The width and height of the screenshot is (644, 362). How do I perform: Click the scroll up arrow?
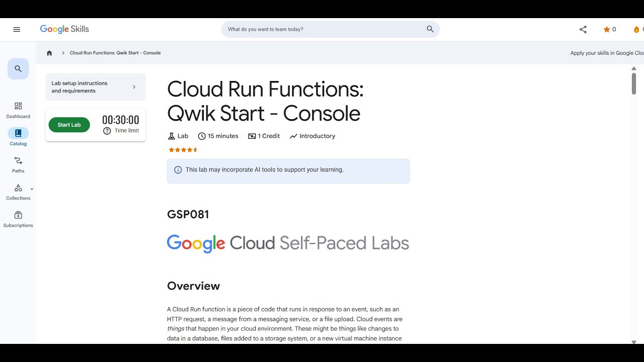tap(634, 68)
